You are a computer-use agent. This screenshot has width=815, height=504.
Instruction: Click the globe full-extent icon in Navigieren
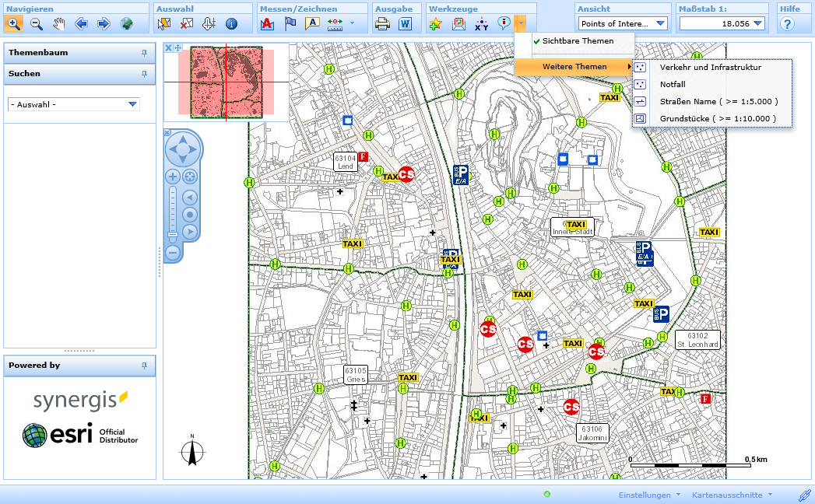(x=125, y=24)
